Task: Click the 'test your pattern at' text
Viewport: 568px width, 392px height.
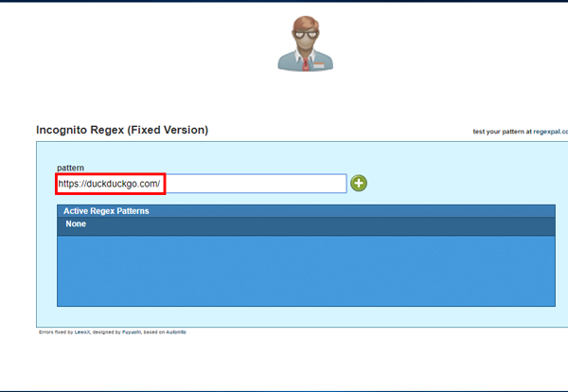Action: tap(504, 132)
